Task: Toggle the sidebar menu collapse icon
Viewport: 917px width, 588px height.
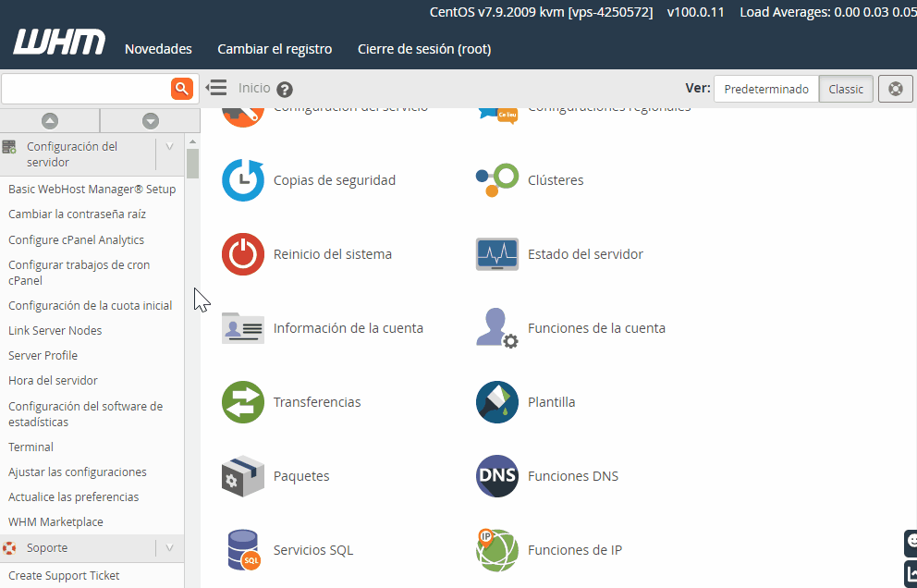Action: pyautogui.click(x=215, y=88)
